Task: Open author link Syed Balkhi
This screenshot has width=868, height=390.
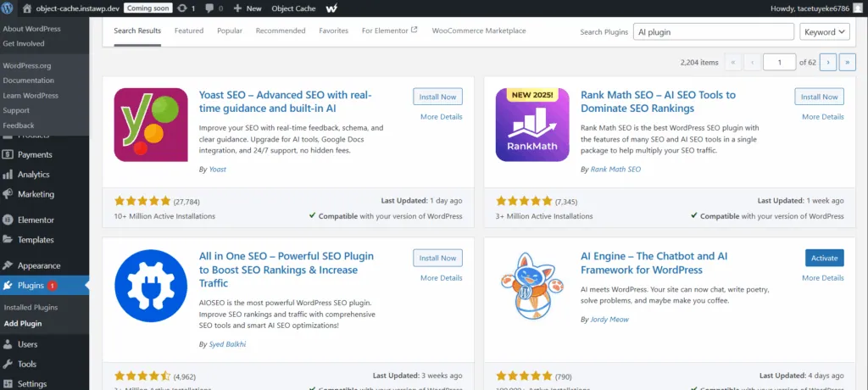Action: pyautogui.click(x=227, y=344)
